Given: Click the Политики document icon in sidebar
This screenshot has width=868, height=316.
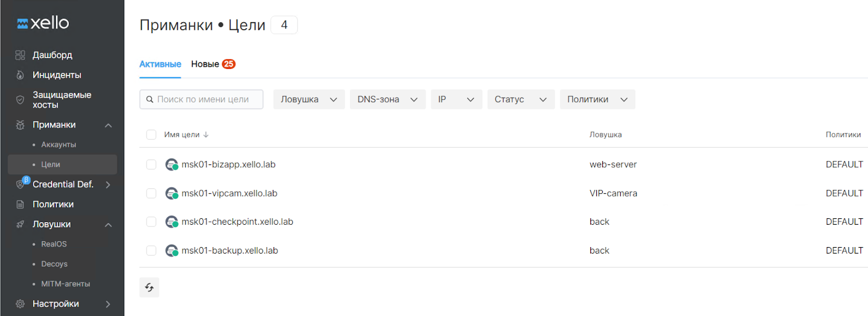Looking at the screenshot, I should click(x=20, y=205).
